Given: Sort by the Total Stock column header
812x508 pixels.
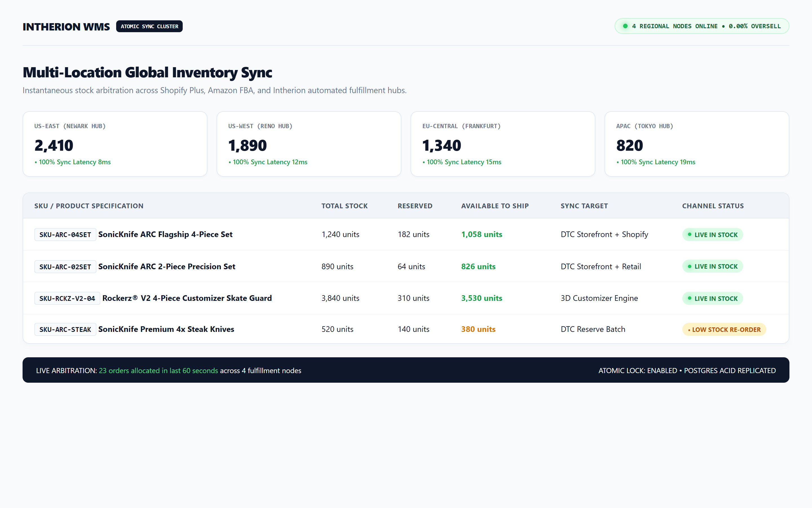Looking at the screenshot, I should (345, 206).
